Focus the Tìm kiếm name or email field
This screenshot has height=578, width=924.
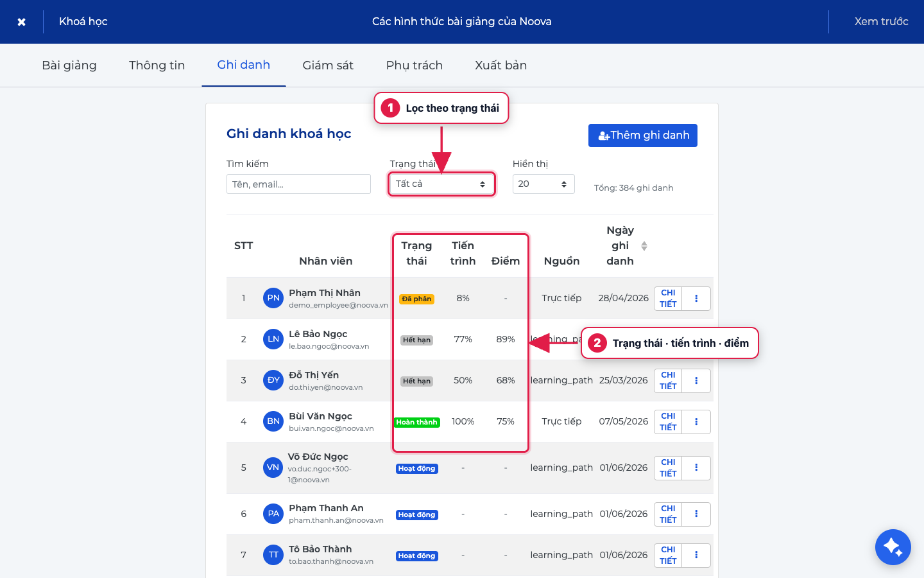298,184
